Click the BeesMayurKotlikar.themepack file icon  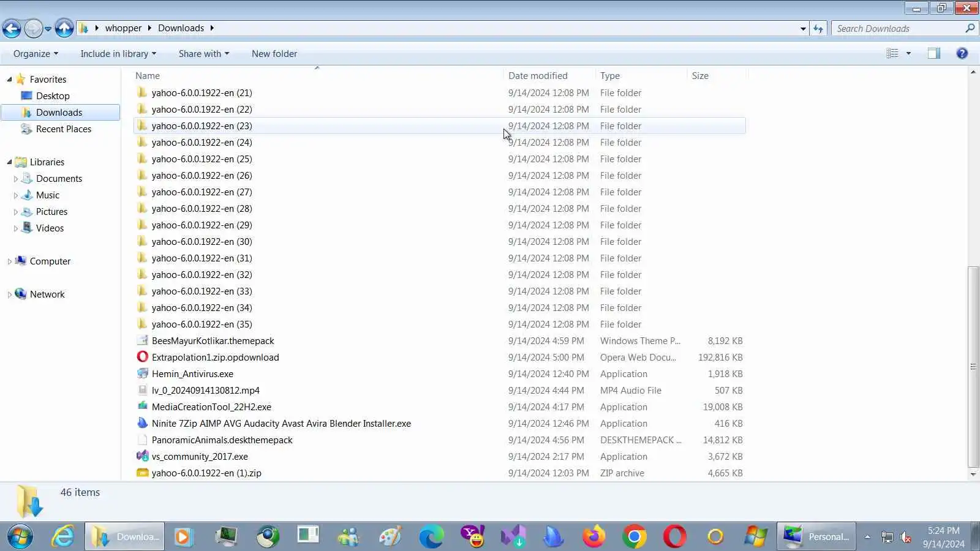pyautogui.click(x=143, y=340)
